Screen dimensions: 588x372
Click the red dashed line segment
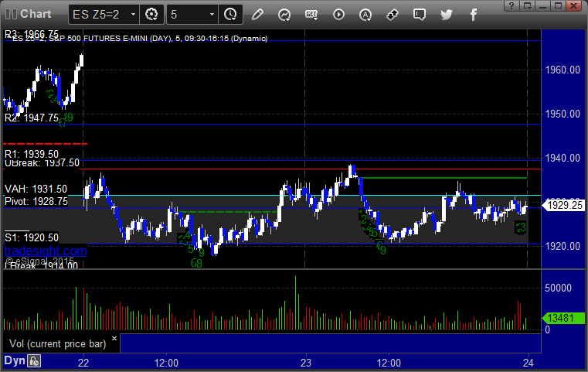pyautogui.click(x=46, y=144)
